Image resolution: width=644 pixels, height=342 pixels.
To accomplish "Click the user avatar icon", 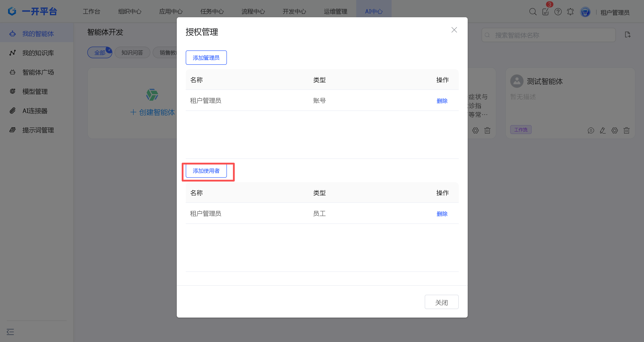I will [585, 12].
